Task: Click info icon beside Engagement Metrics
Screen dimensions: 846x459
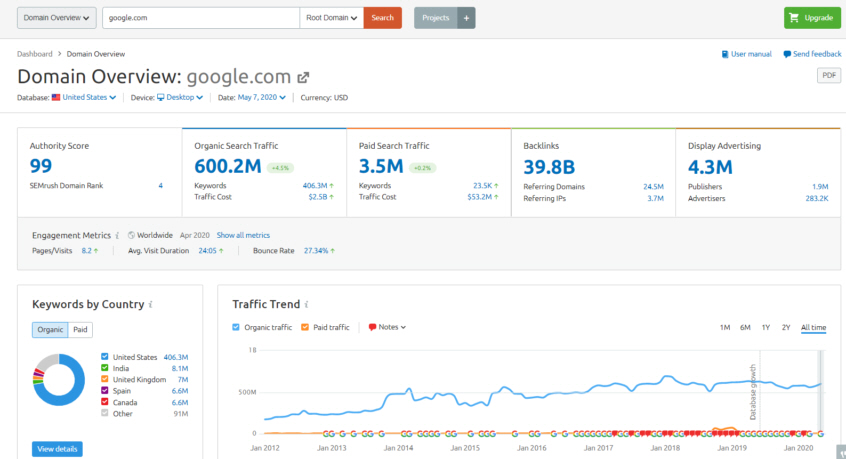Action: coord(118,235)
